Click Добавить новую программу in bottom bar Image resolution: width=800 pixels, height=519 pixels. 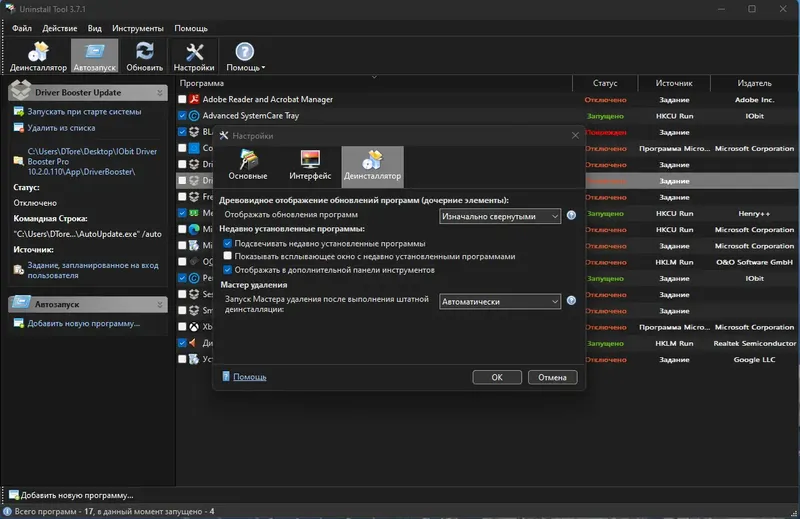click(x=77, y=495)
